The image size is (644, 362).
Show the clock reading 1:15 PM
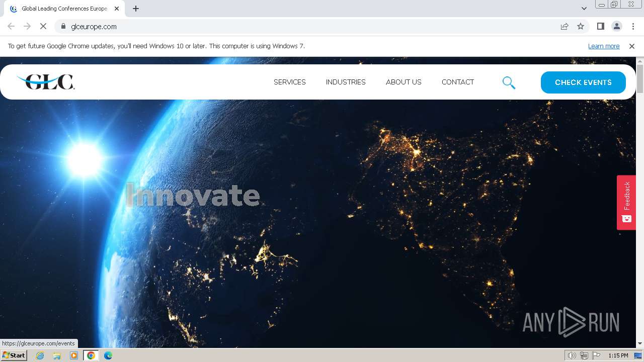(618, 355)
